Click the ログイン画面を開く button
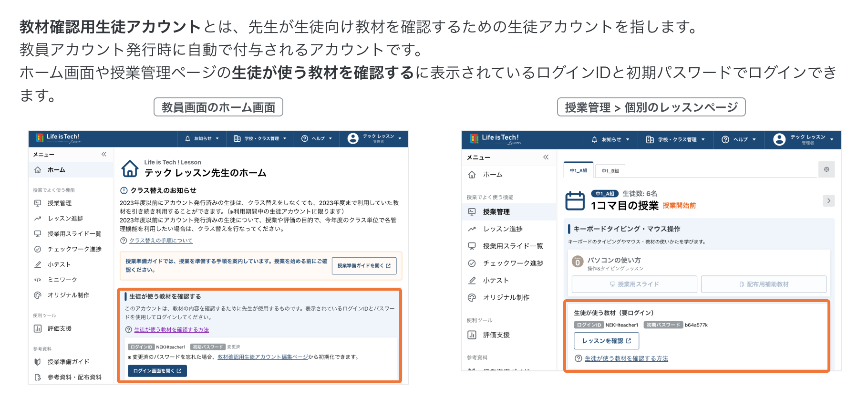 (157, 371)
